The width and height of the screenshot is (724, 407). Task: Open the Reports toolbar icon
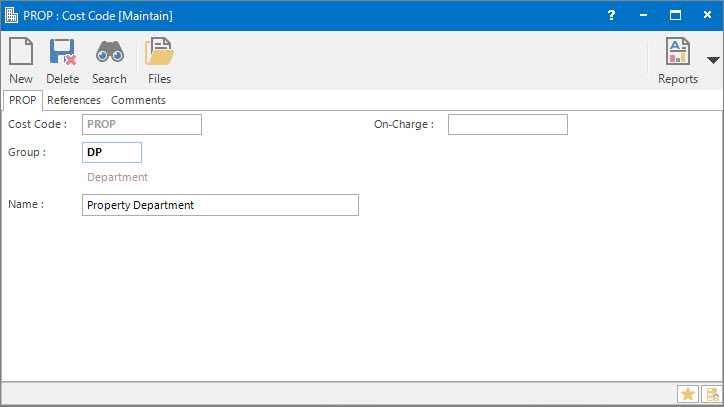pyautogui.click(x=678, y=60)
